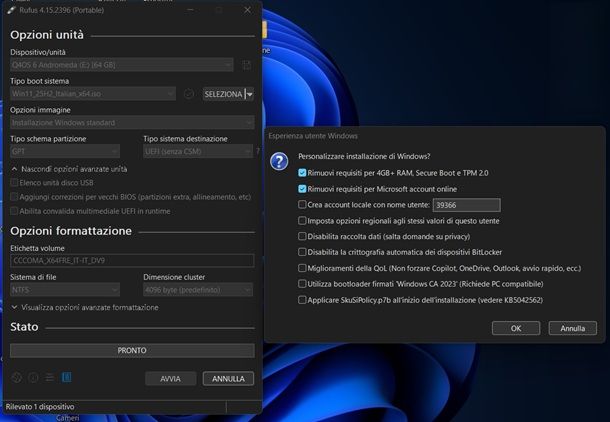Enable Disabilita raccolta dati checkbox
610x422 pixels.
[302, 236]
